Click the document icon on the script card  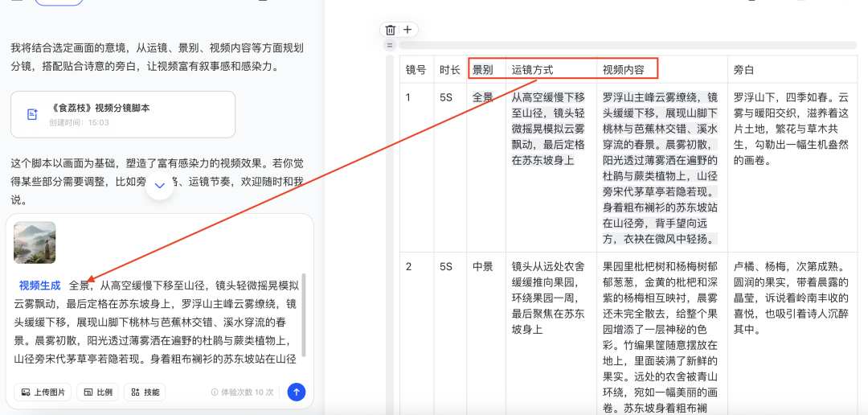pos(33,114)
